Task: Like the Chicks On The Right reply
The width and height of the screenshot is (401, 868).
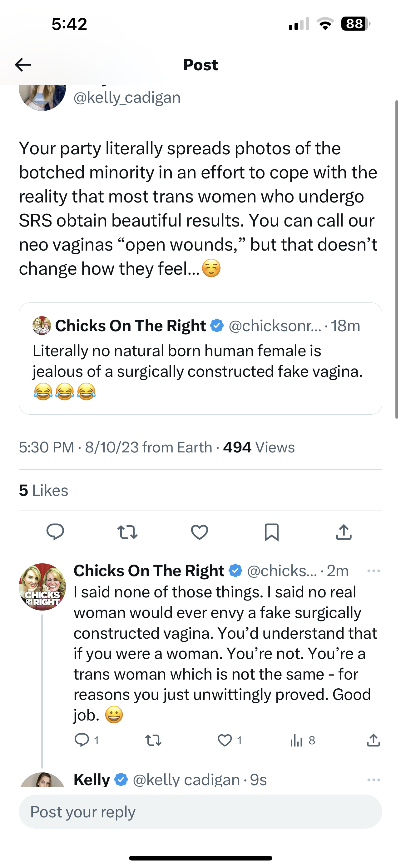Action: [x=225, y=740]
